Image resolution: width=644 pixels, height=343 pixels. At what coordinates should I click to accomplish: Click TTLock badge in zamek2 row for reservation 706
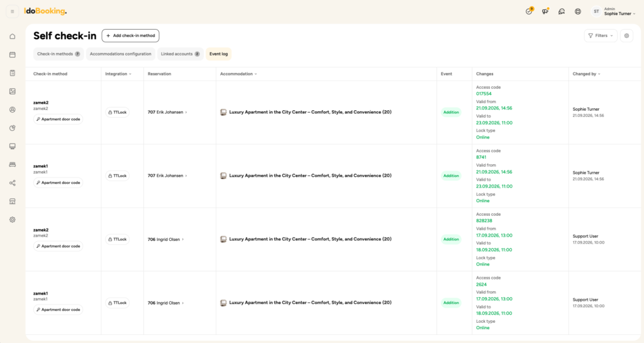pyautogui.click(x=118, y=239)
